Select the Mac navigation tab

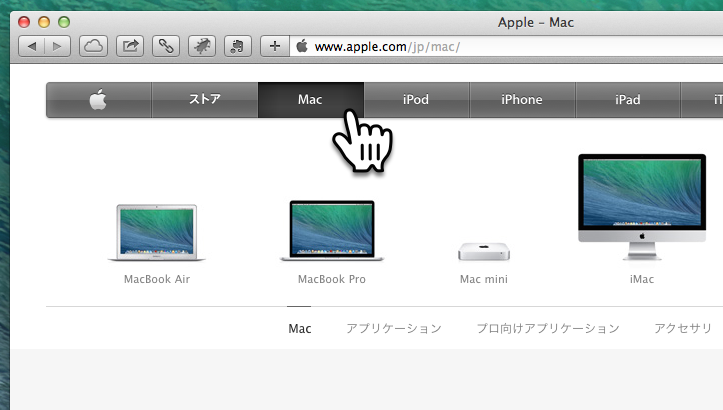click(x=310, y=100)
